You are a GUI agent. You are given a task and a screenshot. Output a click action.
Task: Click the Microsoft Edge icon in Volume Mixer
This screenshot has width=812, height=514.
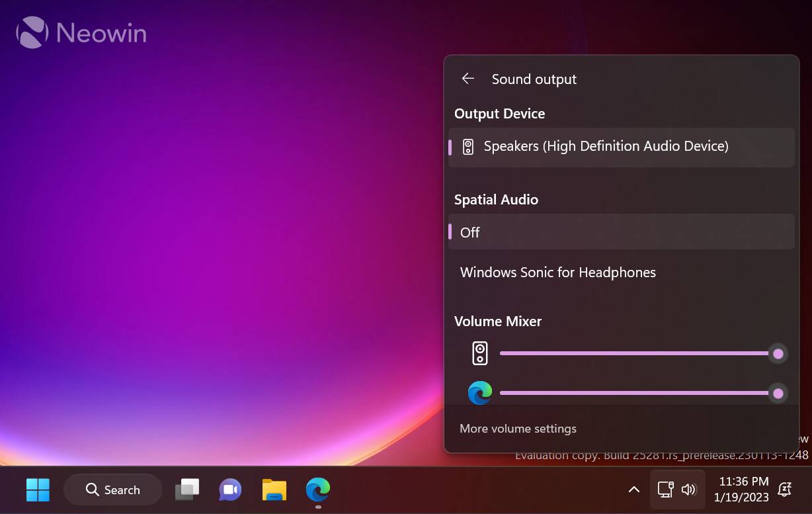479,392
